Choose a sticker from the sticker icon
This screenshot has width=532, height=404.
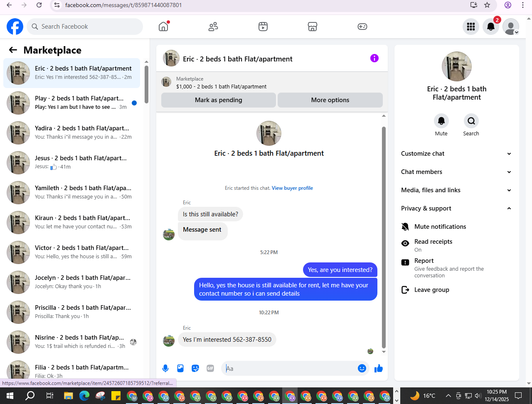click(195, 368)
